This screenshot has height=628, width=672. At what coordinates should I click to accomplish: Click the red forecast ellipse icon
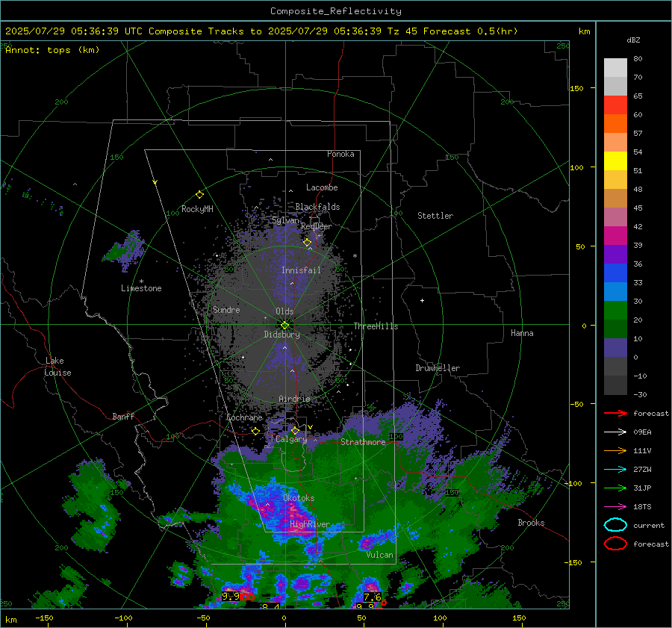(615, 544)
